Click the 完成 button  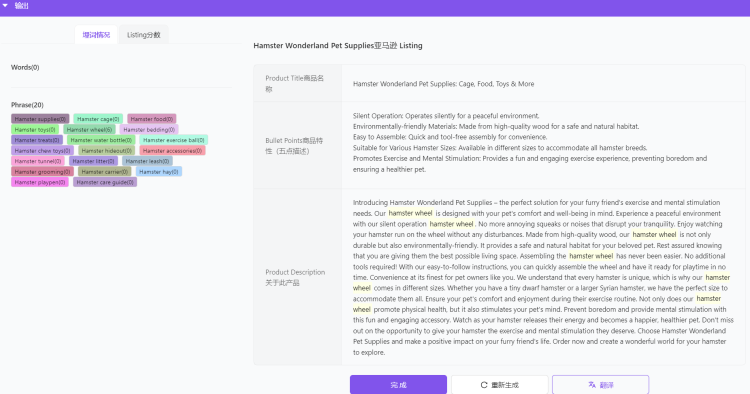click(x=398, y=384)
